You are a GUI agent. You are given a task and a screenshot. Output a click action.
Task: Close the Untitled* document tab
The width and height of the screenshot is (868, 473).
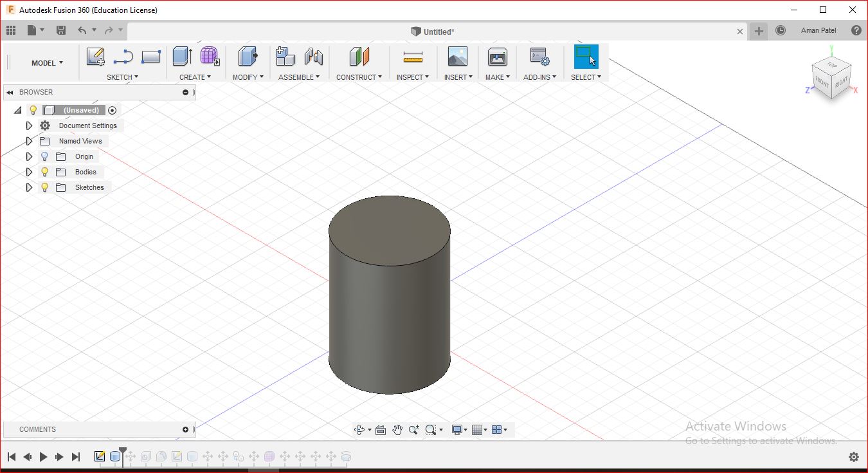(x=740, y=31)
